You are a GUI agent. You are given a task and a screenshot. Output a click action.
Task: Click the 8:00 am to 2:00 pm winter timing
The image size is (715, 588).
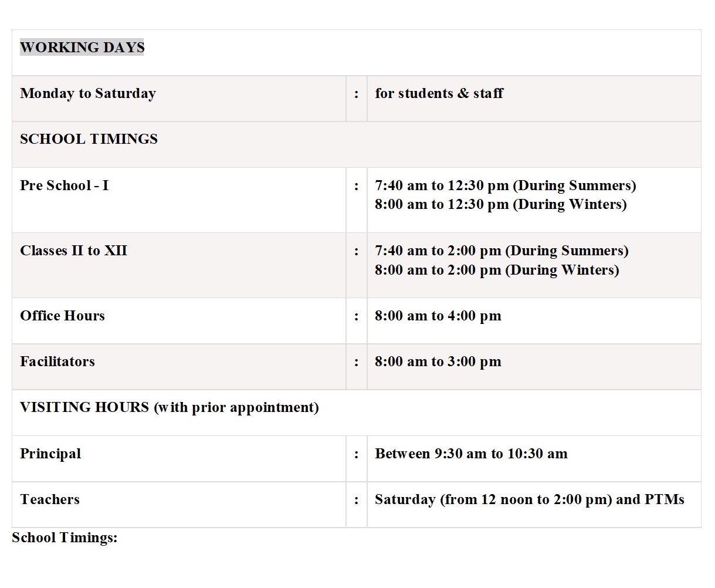(x=497, y=270)
